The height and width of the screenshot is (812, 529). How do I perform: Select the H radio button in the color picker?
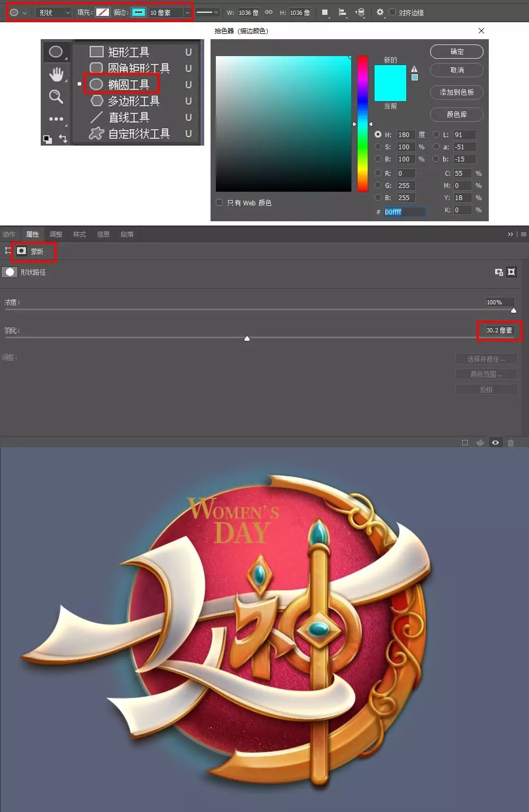[378, 134]
